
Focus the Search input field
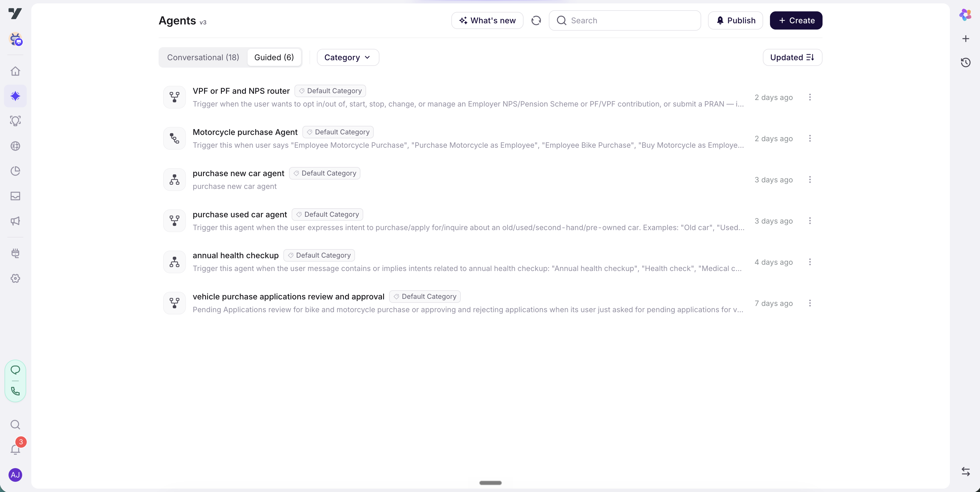click(625, 20)
